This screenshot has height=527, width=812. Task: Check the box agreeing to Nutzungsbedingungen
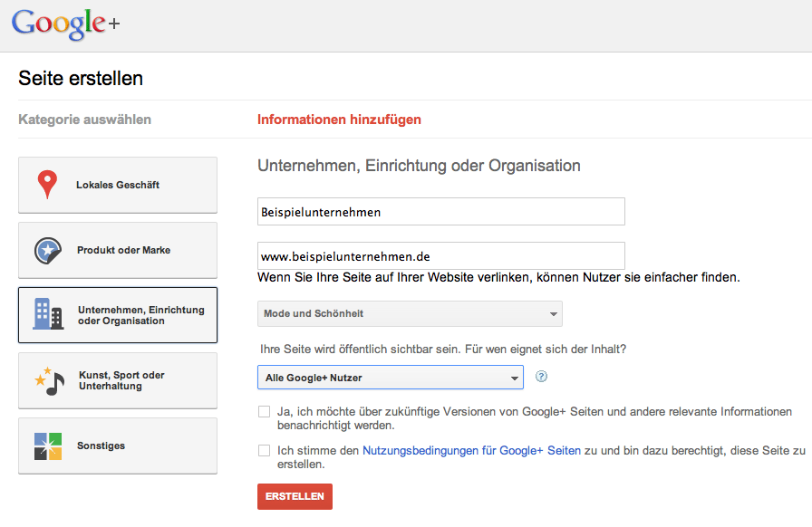pos(264,450)
